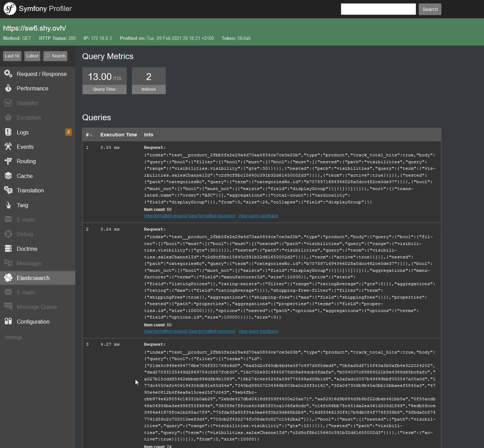Click the Cache layers icon
The height and width of the screenshot is (448, 484).
pos(8,176)
